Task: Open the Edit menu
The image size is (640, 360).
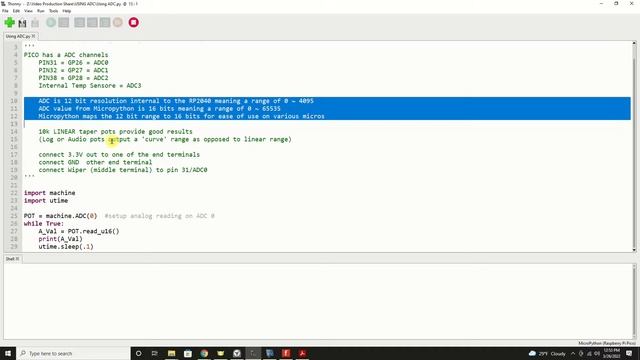Action: [x=16, y=11]
